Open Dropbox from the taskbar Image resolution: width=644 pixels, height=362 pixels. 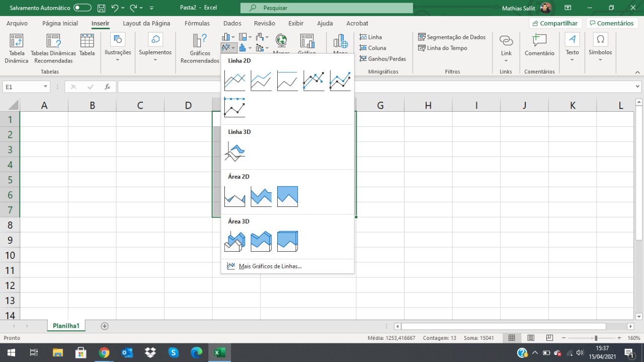click(150, 352)
